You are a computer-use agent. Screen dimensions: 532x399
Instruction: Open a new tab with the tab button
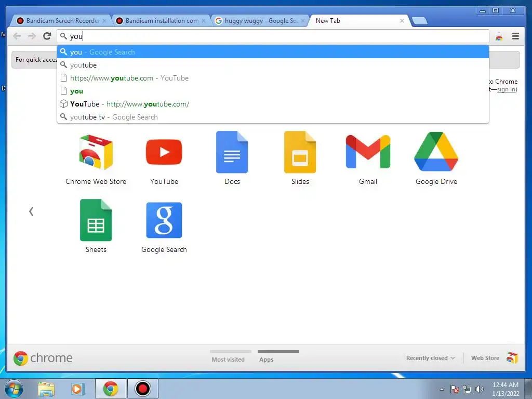pos(420,21)
